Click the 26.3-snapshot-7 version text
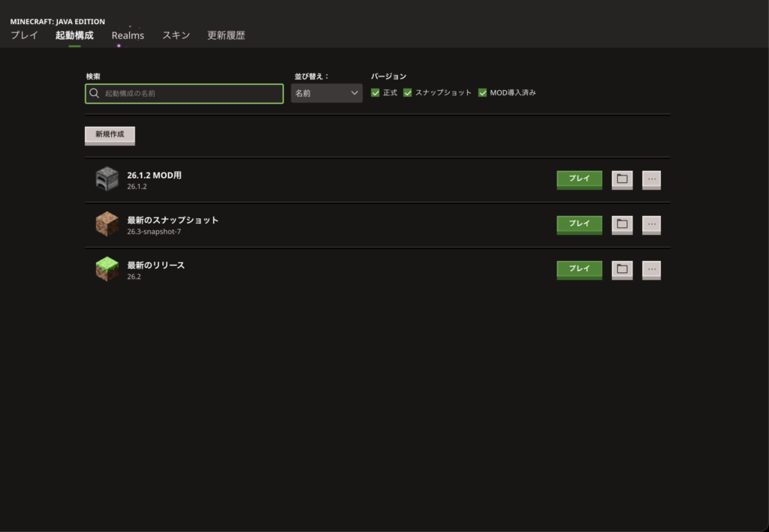 (154, 232)
